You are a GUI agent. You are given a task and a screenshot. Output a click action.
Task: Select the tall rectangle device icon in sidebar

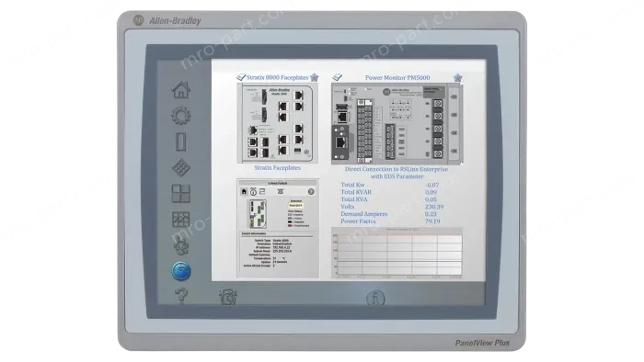180,141
